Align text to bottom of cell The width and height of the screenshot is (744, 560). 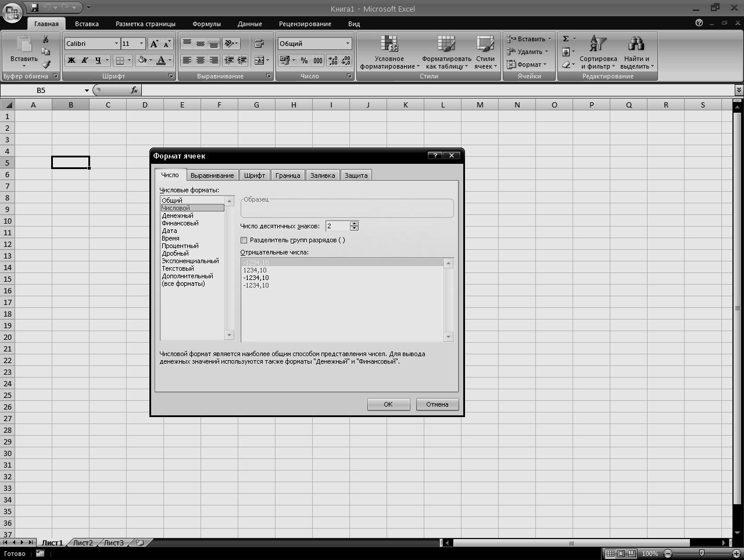[x=213, y=44]
